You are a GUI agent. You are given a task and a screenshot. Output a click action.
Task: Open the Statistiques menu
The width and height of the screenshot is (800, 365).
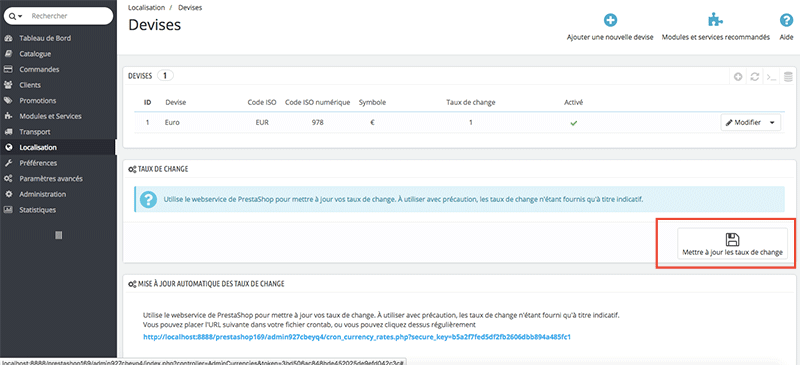coord(38,210)
